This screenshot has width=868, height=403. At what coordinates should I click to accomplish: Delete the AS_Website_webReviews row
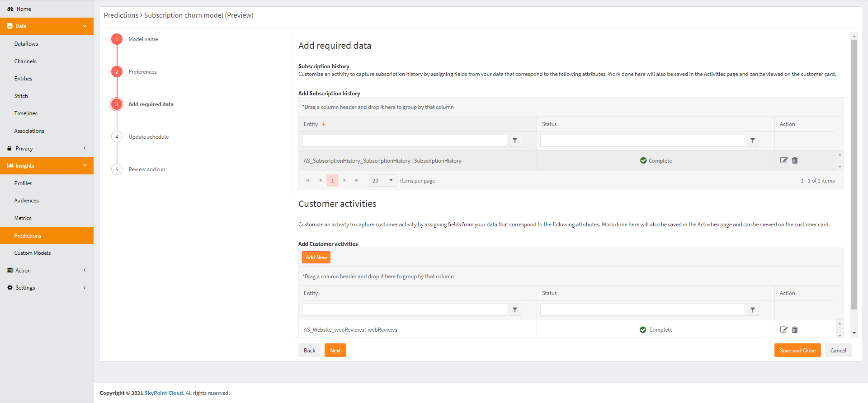(x=795, y=330)
